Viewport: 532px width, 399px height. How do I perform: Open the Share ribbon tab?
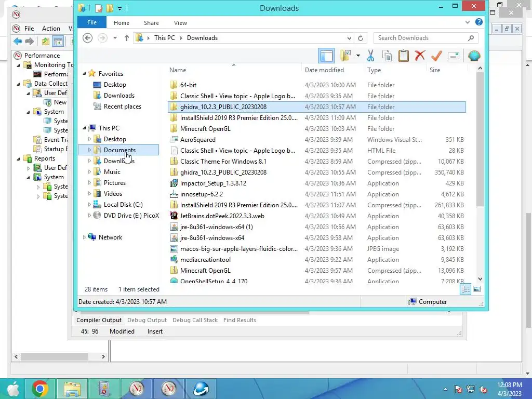[151, 23]
